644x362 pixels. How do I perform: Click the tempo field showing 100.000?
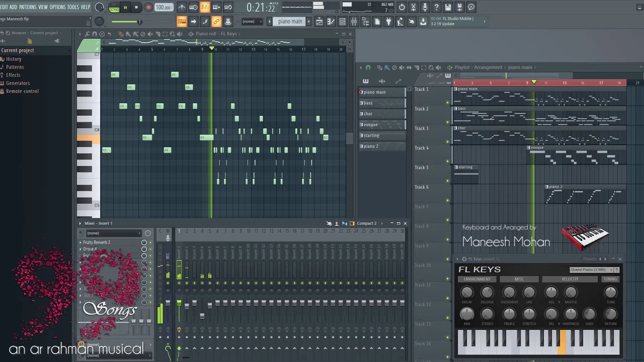coord(164,7)
